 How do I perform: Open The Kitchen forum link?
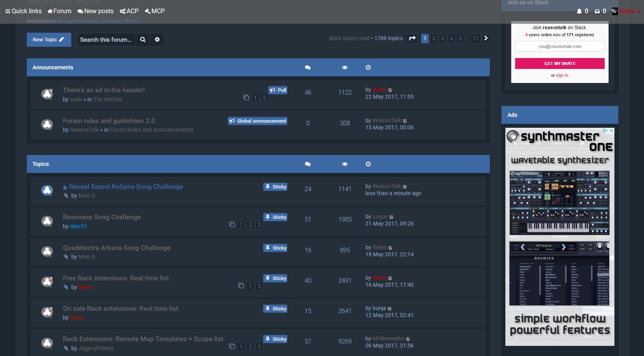(108, 99)
